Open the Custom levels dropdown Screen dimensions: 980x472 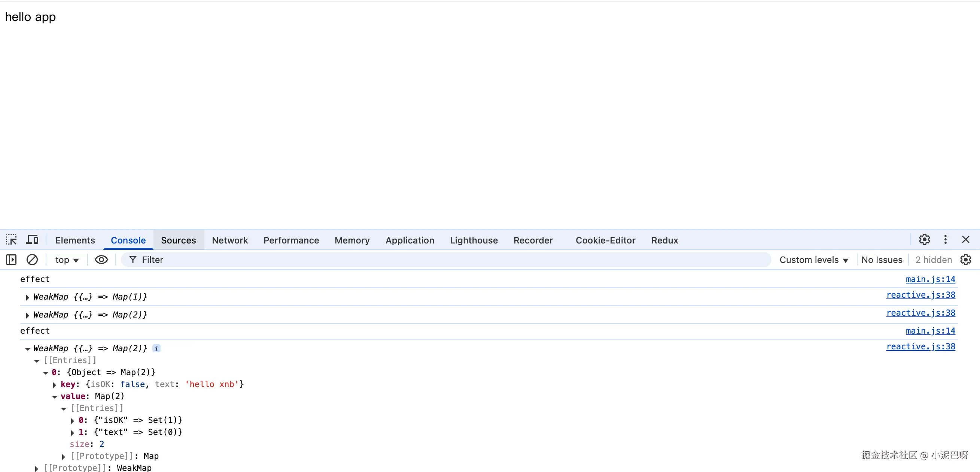click(814, 260)
